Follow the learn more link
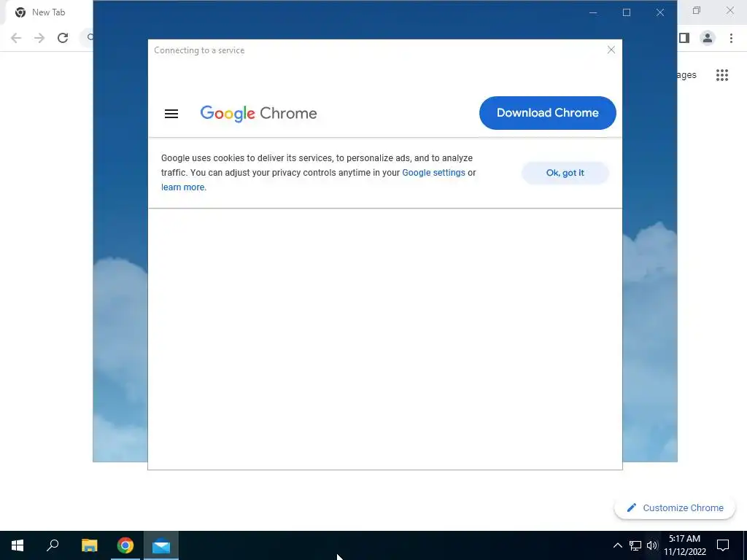747x560 pixels. (182, 187)
